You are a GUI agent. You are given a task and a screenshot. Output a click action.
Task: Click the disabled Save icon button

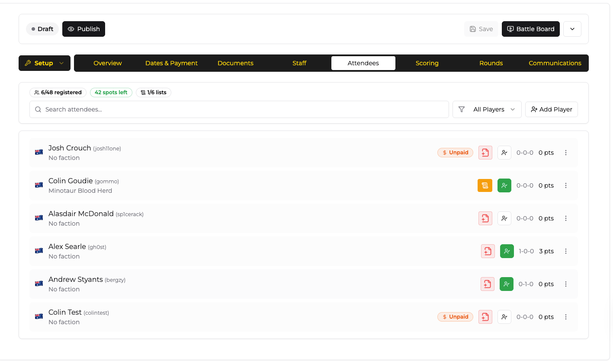[x=481, y=29]
